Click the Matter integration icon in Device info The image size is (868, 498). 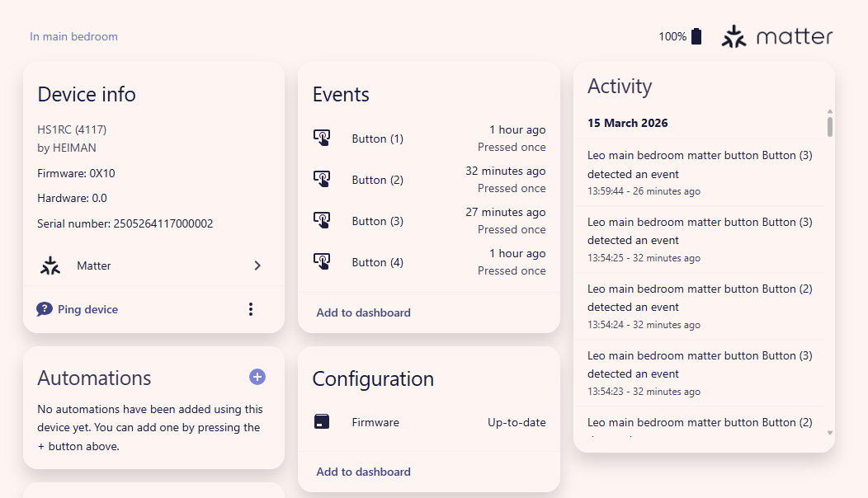coord(50,265)
